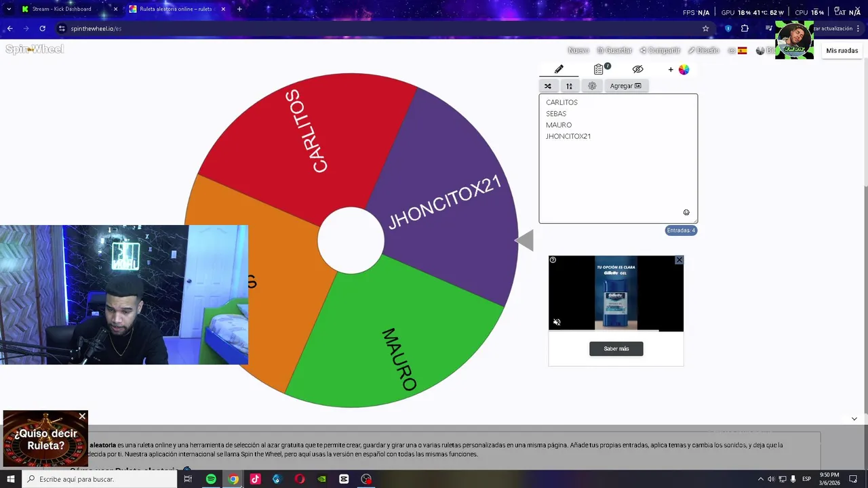Bookmark this page with the star
The image size is (868, 488).
(x=705, y=28)
